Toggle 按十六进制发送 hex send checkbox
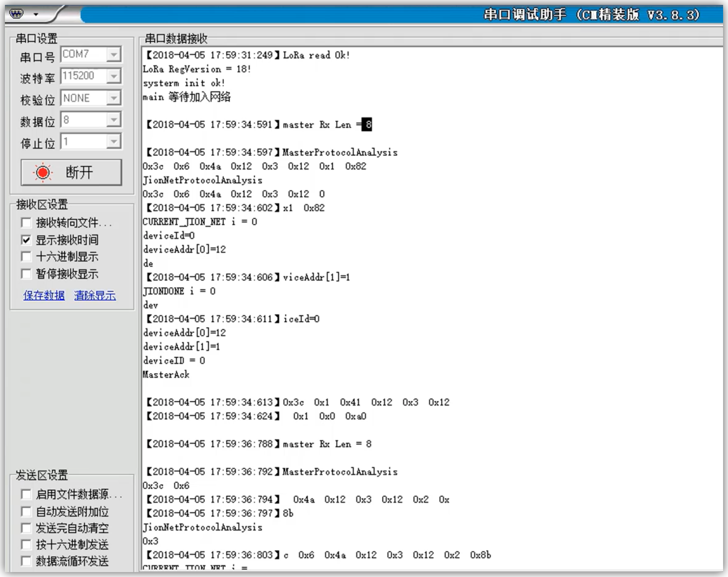This screenshot has height=577, width=728. tap(26, 545)
